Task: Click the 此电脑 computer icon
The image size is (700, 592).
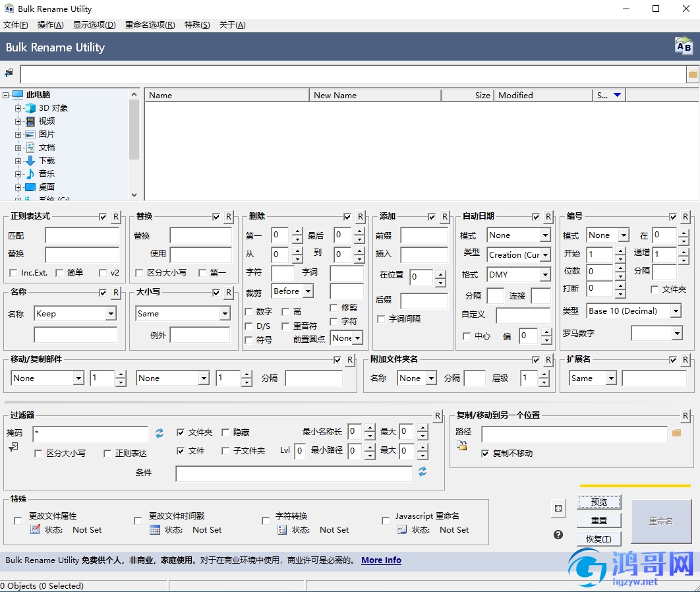Action: click(18, 95)
